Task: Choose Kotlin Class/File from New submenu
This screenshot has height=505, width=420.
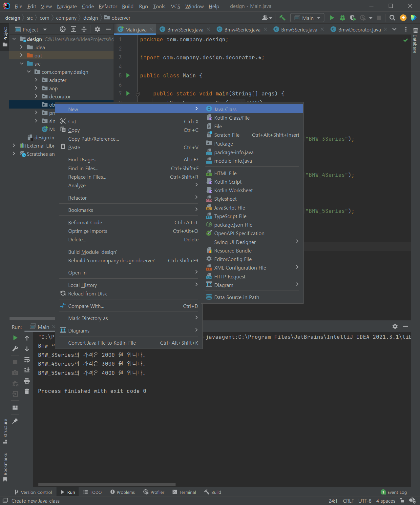Action: pyautogui.click(x=252, y=118)
